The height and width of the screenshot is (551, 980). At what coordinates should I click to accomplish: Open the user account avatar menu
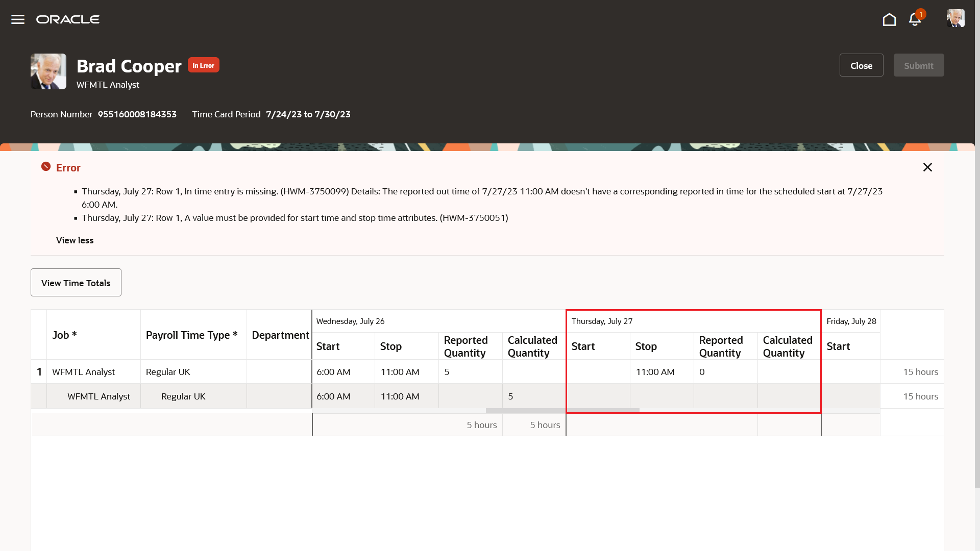tap(956, 18)
